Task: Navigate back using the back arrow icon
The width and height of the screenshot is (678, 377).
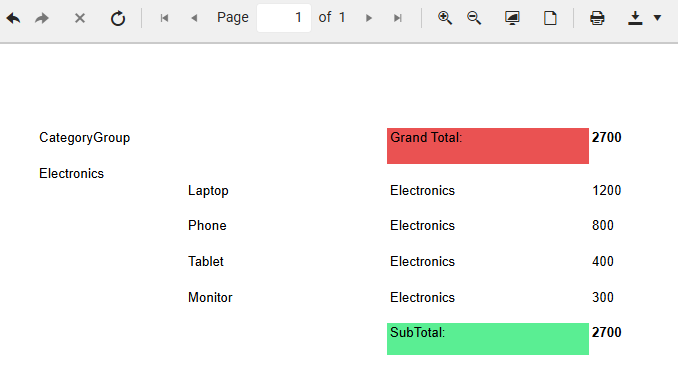Action: pyautogui.click(x=13, y=18)
